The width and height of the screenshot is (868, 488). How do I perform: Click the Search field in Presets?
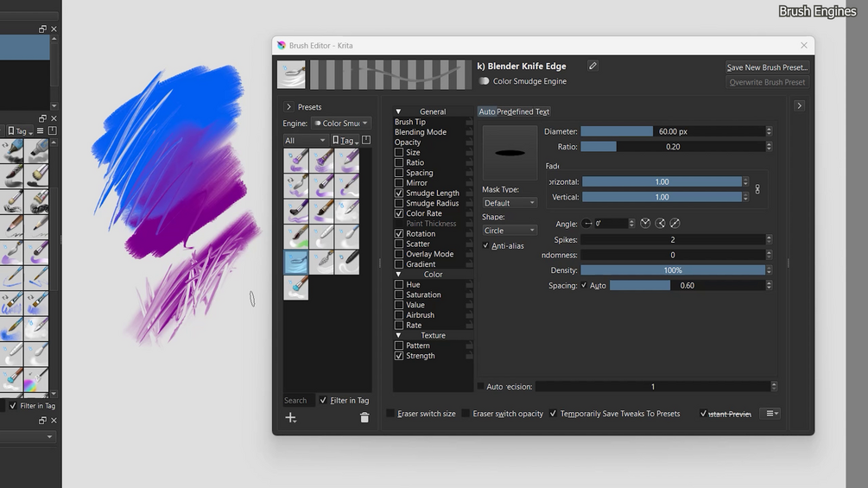tap(298, 401)
